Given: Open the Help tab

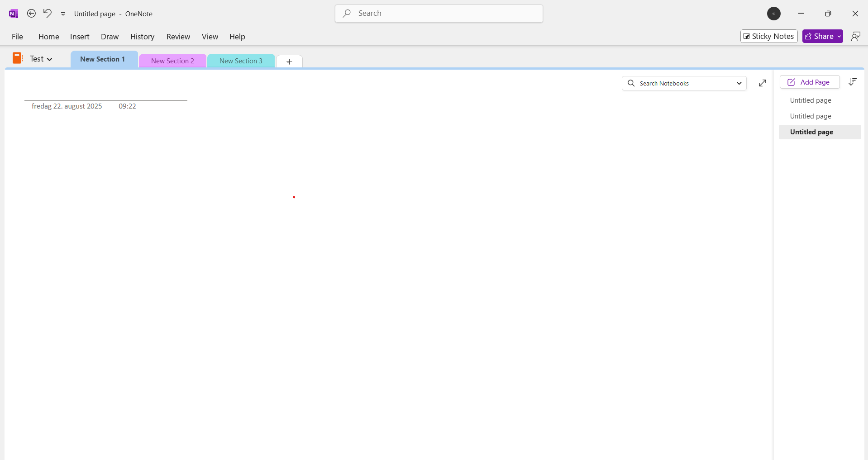Looking at the screenshot, I should (x=237, y=37).
